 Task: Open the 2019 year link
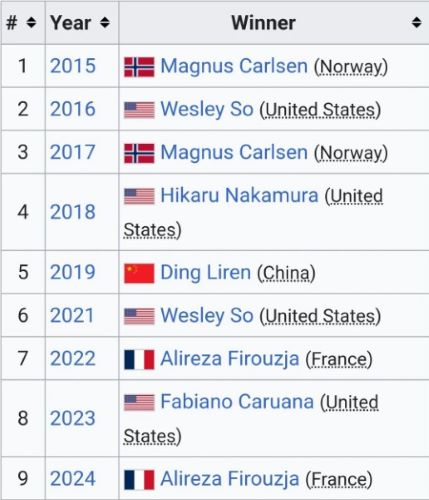[73, 272]
